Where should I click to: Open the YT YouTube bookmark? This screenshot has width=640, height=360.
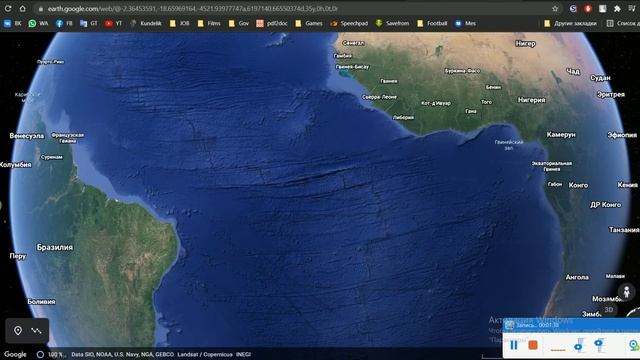click(x=113, y=24)
